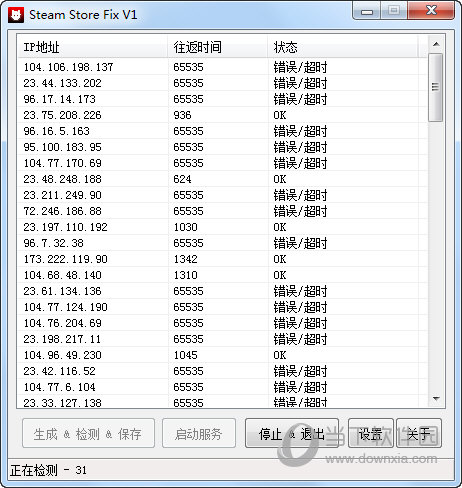The height and width of the screenshot is (488, 462).
Task: Select row 23.198.217.11
Action: [222, 339]
